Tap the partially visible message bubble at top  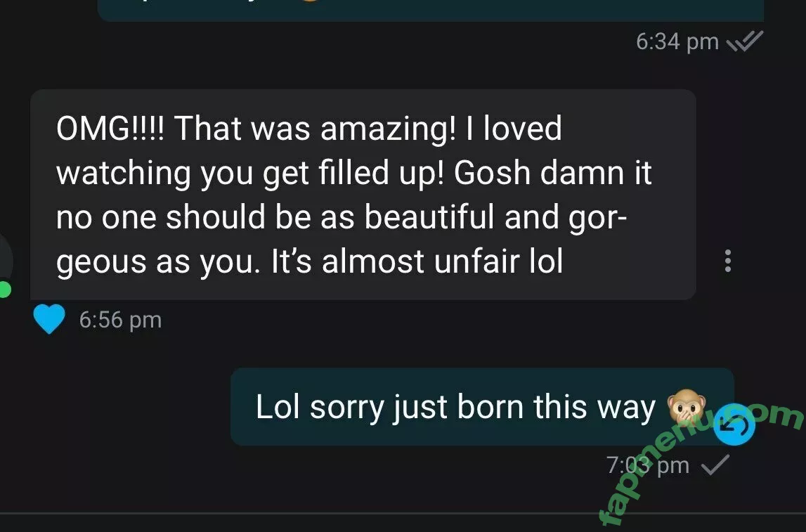(x=431, y=11)
